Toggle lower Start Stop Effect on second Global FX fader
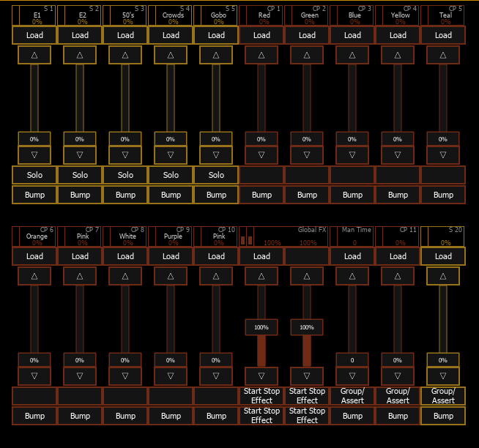 pos(307,416)
